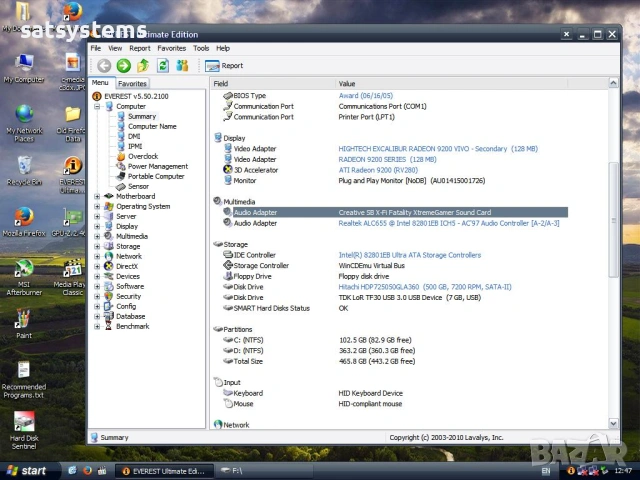Expand the Multimedia tree node
The image size is (640, 480).
click(x=97, y=236)
